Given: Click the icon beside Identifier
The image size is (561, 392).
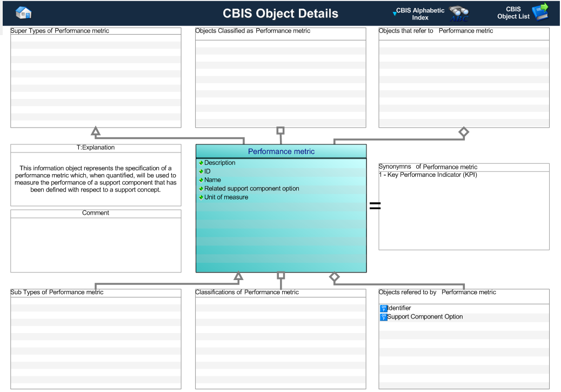Looking at the screenshot, I should coord(384,308).
